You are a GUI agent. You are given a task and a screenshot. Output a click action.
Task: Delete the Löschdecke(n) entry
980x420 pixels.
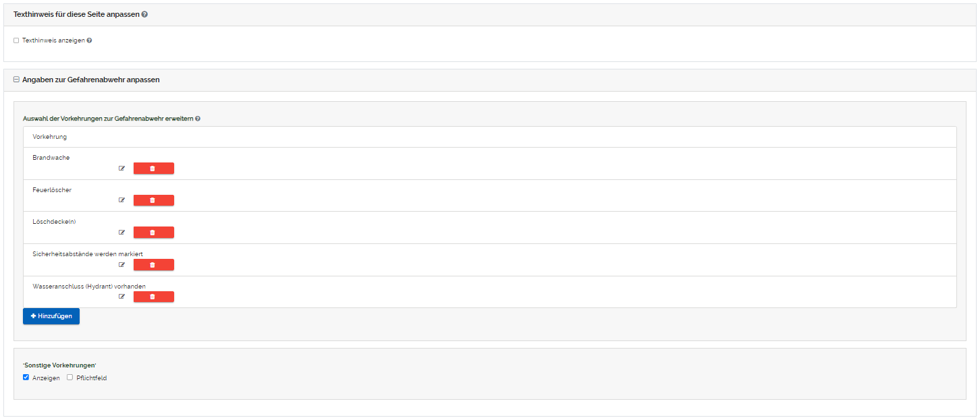(153, 233)
